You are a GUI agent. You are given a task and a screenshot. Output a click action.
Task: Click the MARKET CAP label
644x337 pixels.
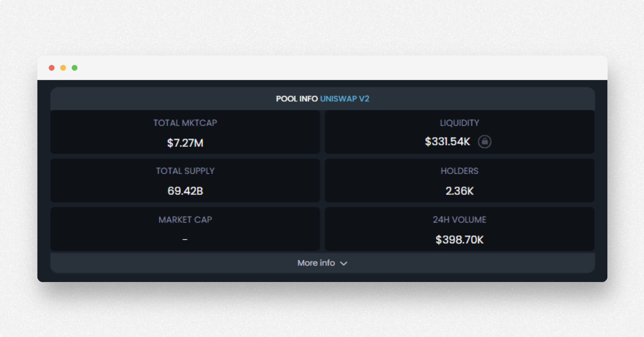click(185, 219)
